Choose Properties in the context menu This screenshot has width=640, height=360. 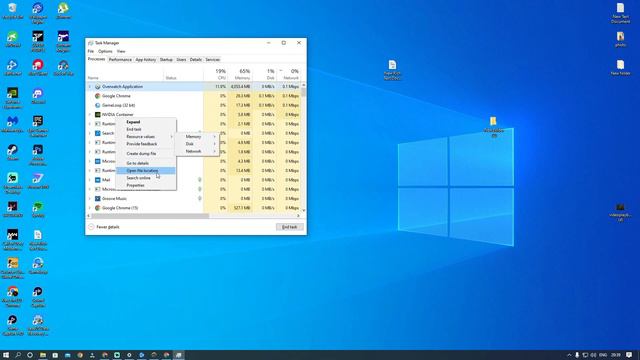(x=146, y=185)
